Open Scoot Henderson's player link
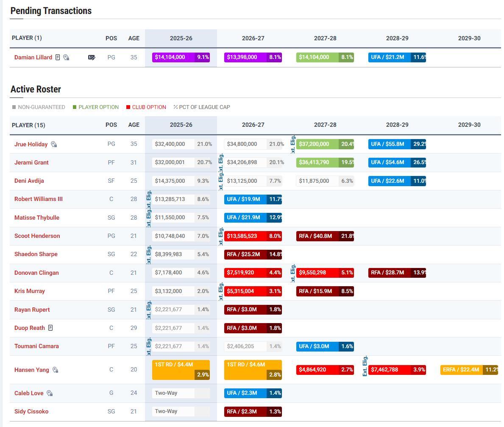Screen dimensions: 504x427 pyautogui.click(x=37, y=236)
